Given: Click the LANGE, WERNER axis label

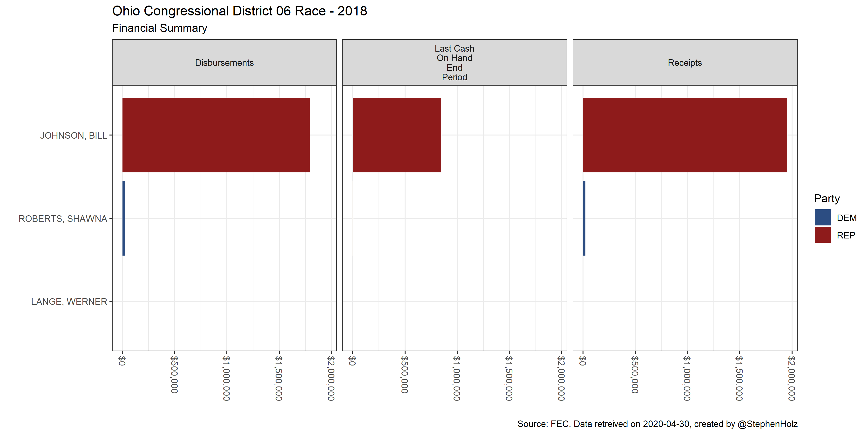Looking at the screenshot, I should click(x=69, y=302).
